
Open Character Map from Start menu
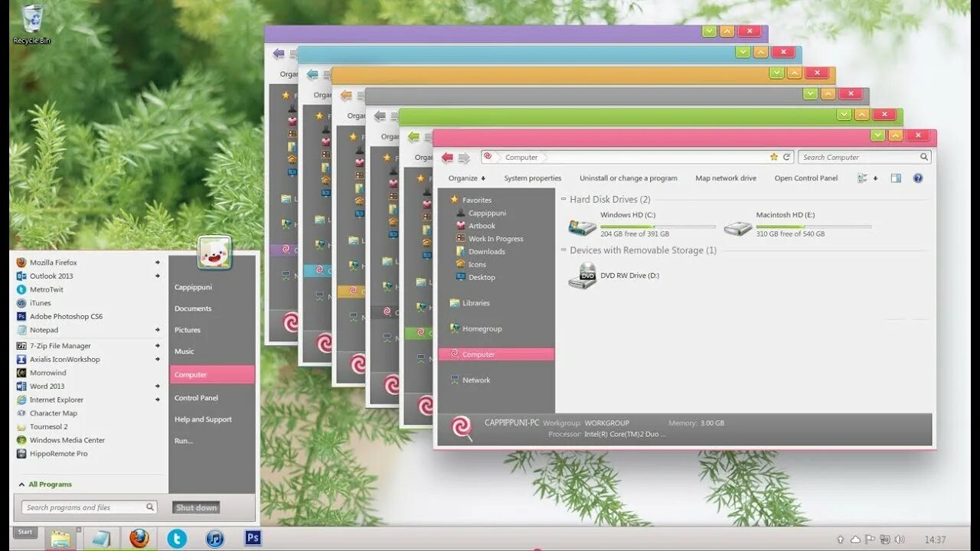point(53,413)
